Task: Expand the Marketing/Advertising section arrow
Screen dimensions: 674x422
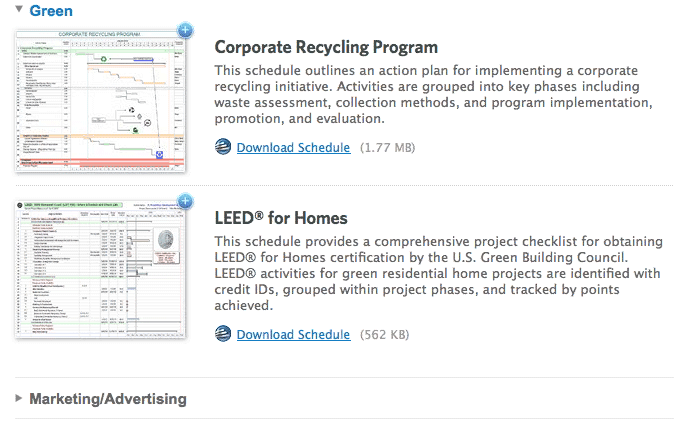Action: click(19, 398)
